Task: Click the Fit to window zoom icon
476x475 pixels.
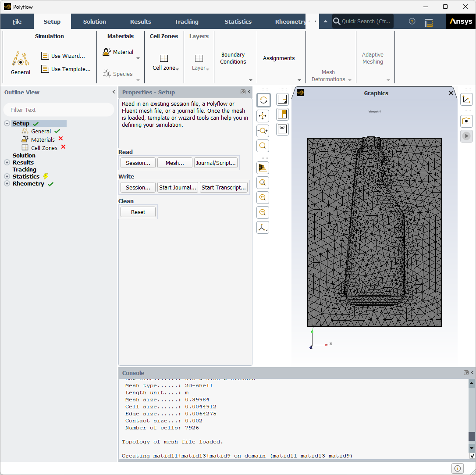Action: tap(263, 182)
